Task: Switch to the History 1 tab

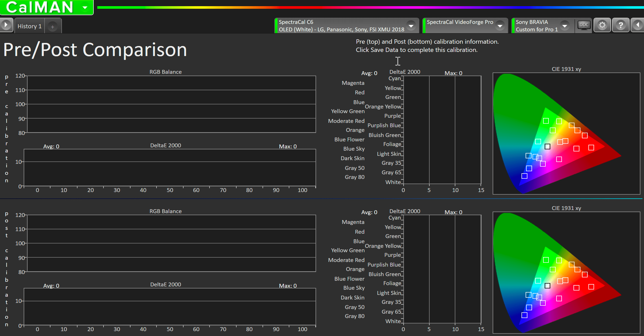Action: (x=30, y=26)
